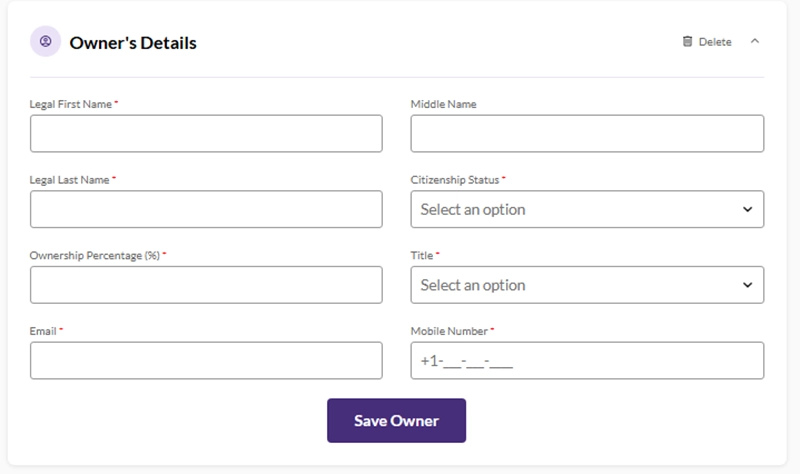Click the Ownership Percentage (%) label

coord(95,256)
